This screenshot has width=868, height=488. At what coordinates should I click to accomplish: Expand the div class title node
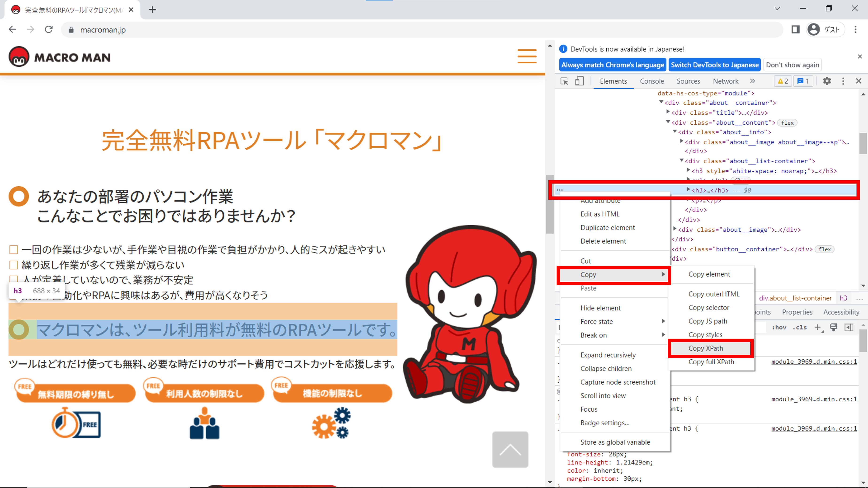(x=668, y=112)
